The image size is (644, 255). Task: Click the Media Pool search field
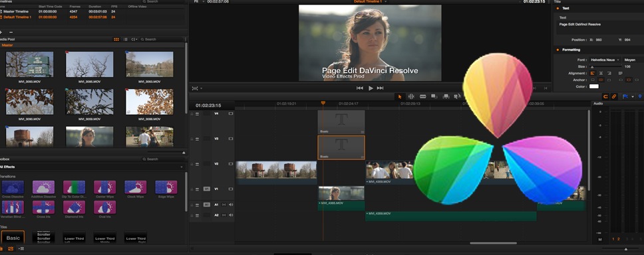pyautogui.click(x=162, y=39)
